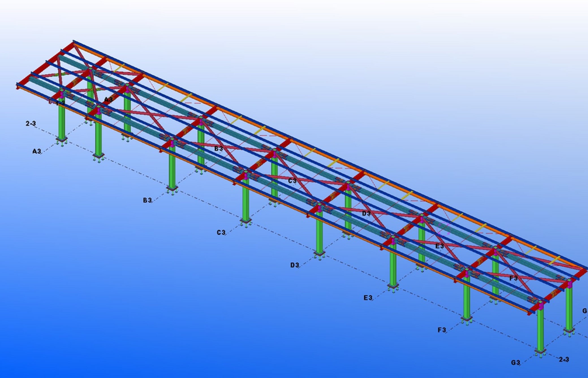Click the D3 grid label at the dashed gridline end
The image size is (588, 378).
(295, 265)
